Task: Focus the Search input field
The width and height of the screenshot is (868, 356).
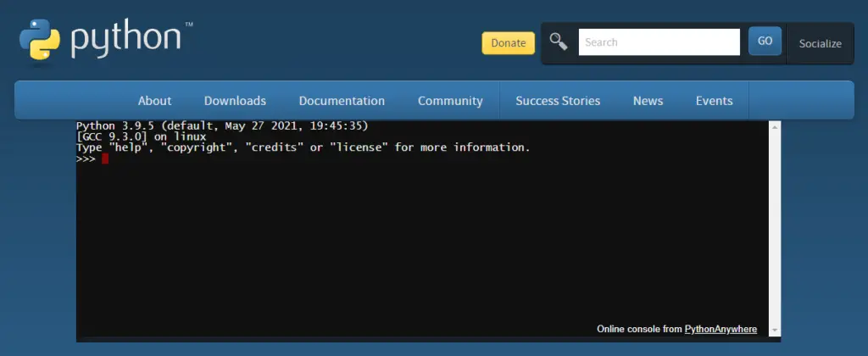Action: point(659,42)
